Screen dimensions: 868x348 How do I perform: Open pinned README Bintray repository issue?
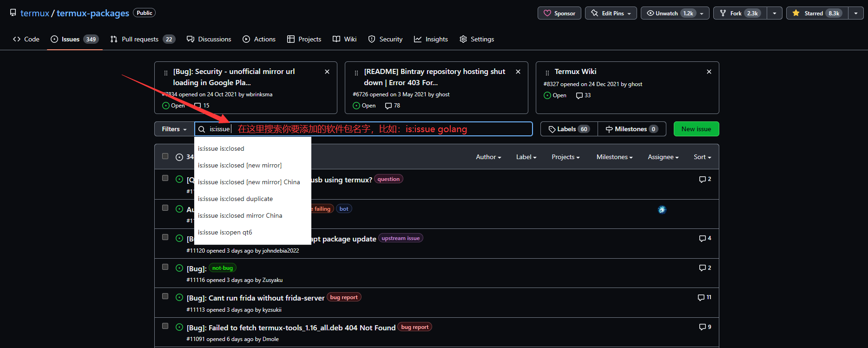[x=434, y=77]
